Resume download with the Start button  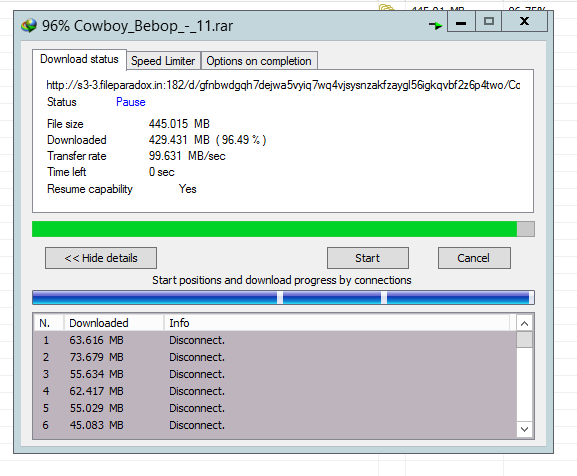point(368,258)
